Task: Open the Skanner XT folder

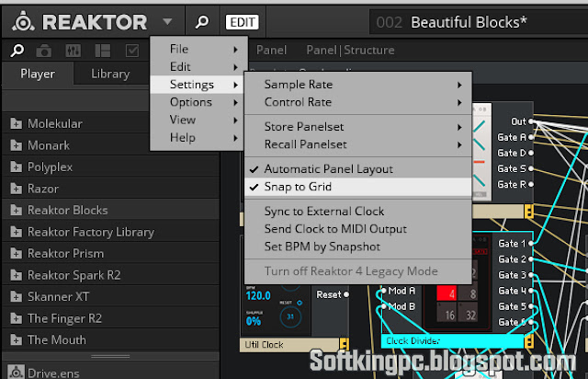Action: pyautogui.click(x=110, y=297)
